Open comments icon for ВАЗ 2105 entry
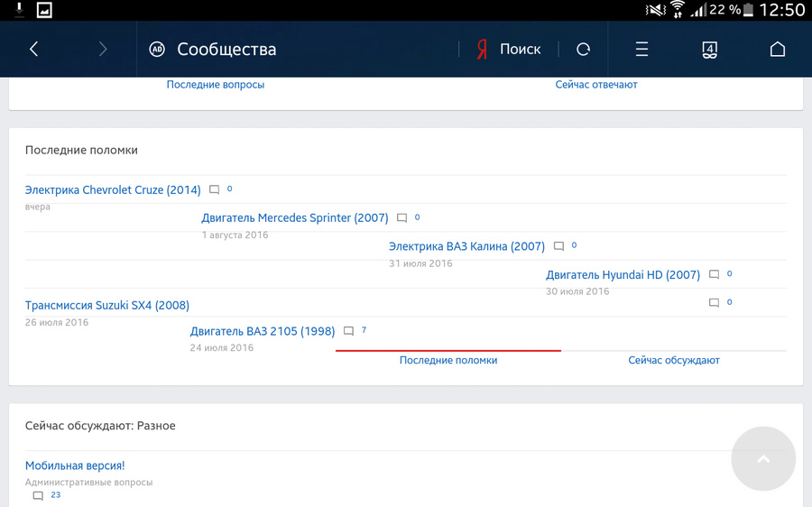 coord(348,331)
